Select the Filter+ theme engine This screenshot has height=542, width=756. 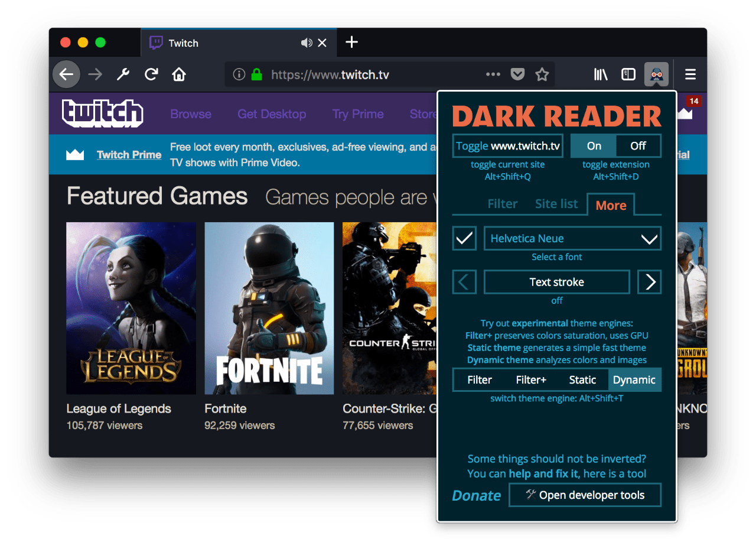click(x=531, y=380)
